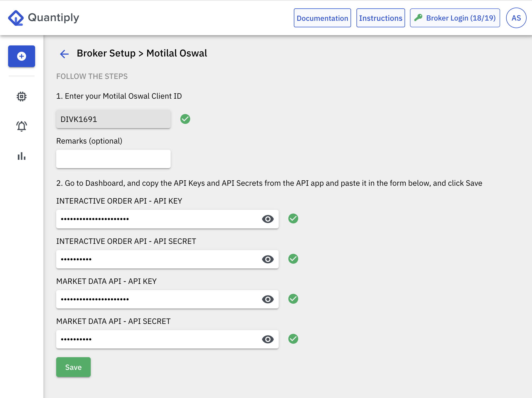Click the green Save button
The height and width of the screenshot is (398, 532).
[x=73, y=367]
